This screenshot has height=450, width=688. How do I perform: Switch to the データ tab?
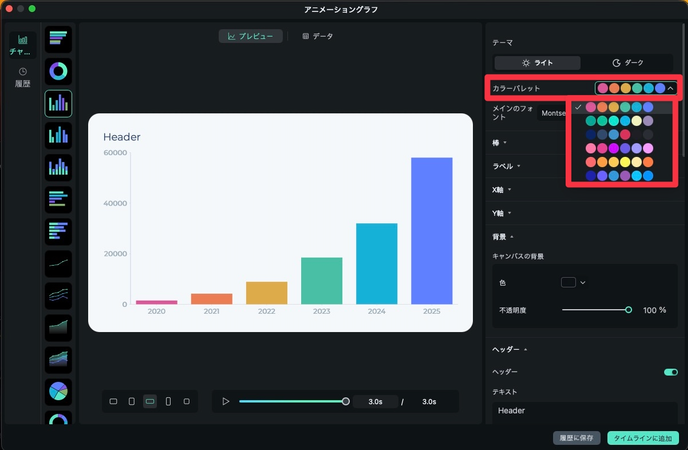(x=318, y=36)
